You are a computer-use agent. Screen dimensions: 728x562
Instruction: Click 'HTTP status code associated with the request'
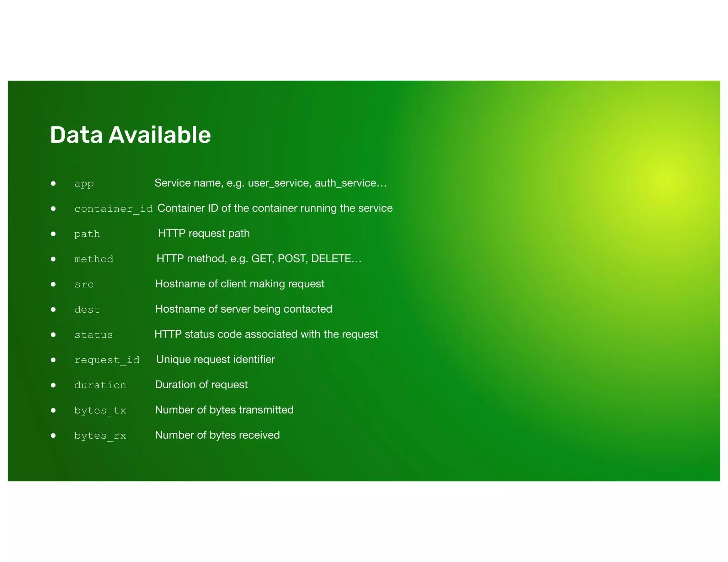pos(266,334)
